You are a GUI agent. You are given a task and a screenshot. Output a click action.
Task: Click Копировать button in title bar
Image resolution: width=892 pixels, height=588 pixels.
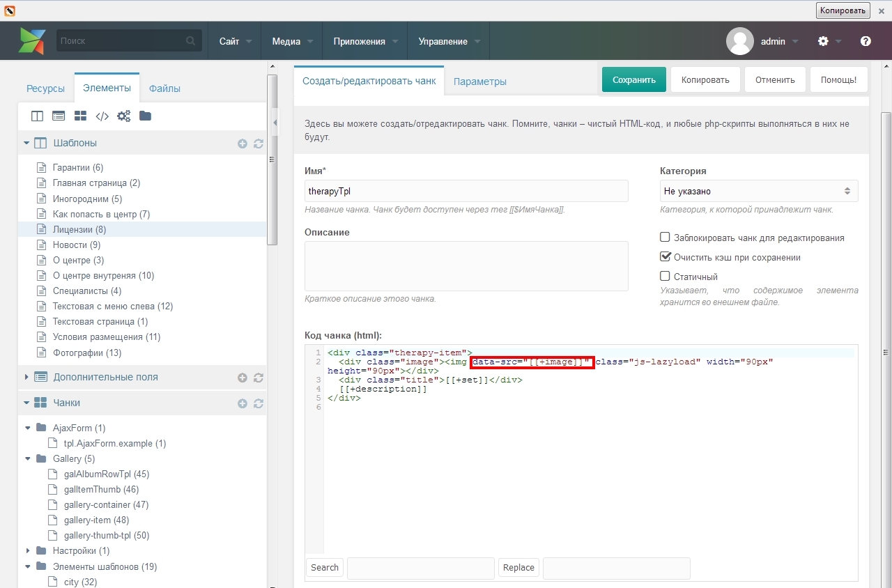[x=843, y=10]
